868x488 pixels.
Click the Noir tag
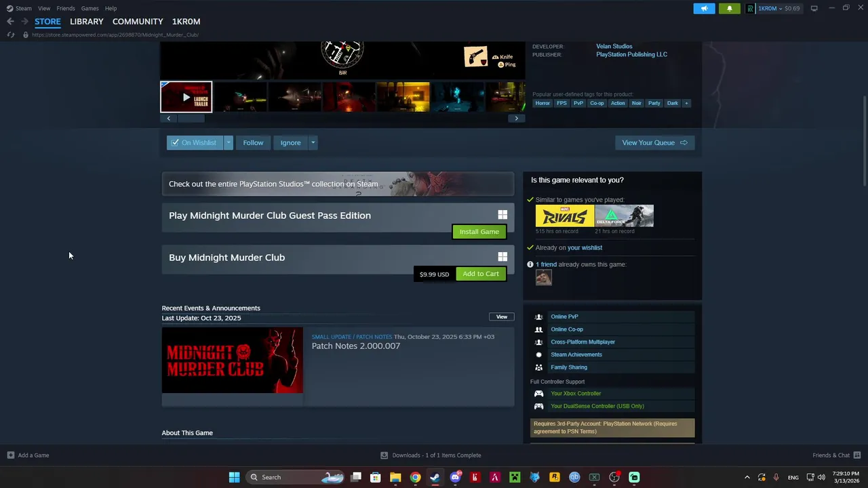click(x=636, y=103)
